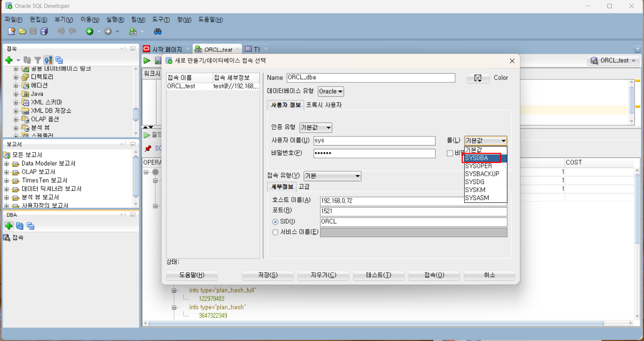Viewport: 644px width, 341px height.
Task: Click the 도움말(H) button in dialog
Action: 192,275
